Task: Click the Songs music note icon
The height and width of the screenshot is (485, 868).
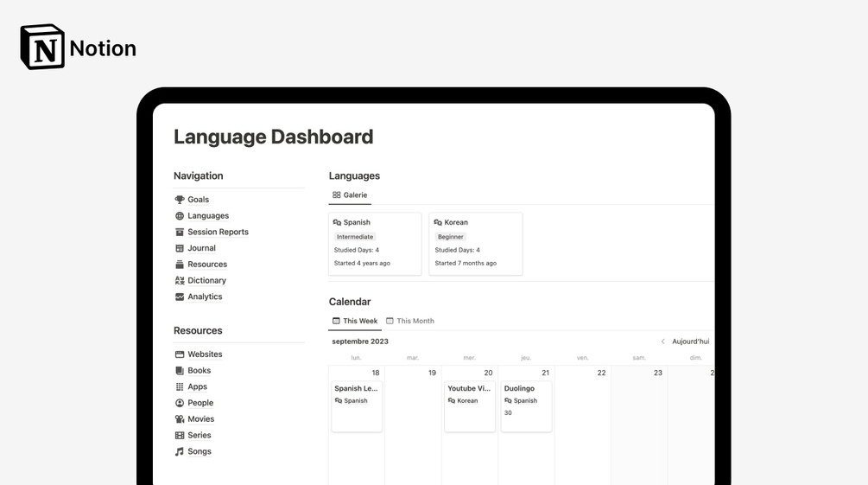Action: point(180,451)
